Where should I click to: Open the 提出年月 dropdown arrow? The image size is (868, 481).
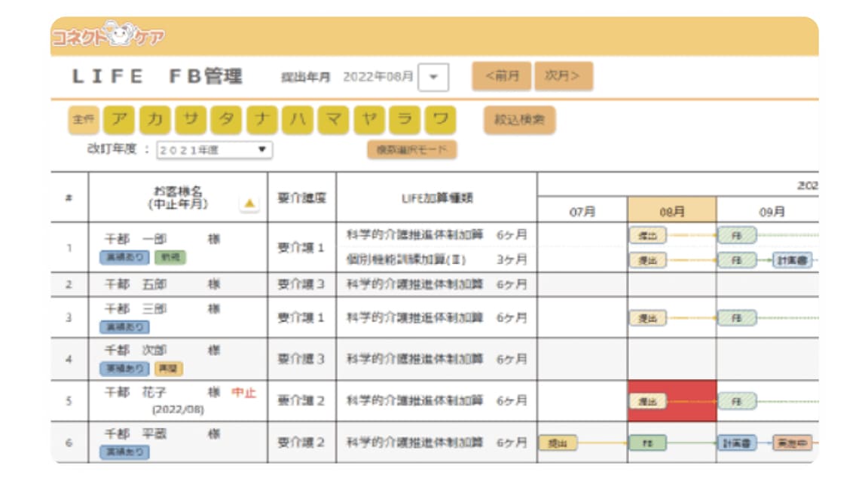pyautogui.click(x=433, y=77)
